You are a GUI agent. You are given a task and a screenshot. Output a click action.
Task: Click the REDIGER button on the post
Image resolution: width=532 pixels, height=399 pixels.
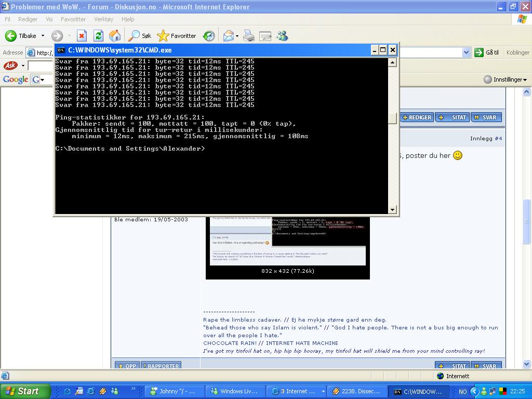(417, 117)
